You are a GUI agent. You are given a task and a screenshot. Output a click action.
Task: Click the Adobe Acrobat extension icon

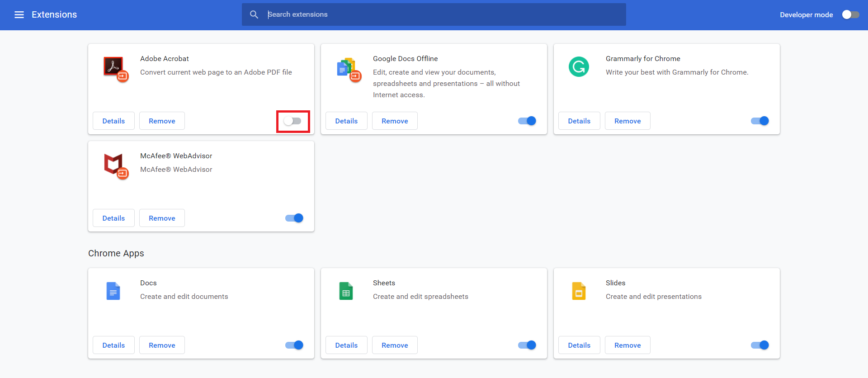(x=114, y=67)
